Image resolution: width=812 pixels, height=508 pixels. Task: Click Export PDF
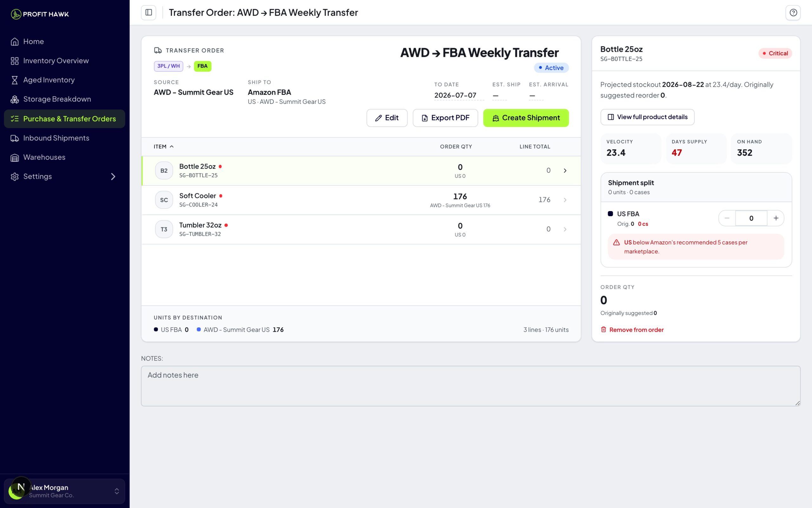445,118
